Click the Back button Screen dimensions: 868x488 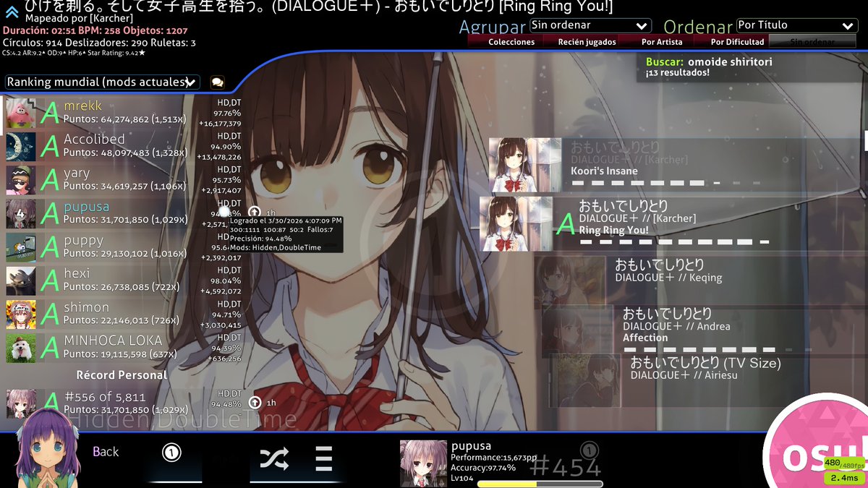pos(106,452)
